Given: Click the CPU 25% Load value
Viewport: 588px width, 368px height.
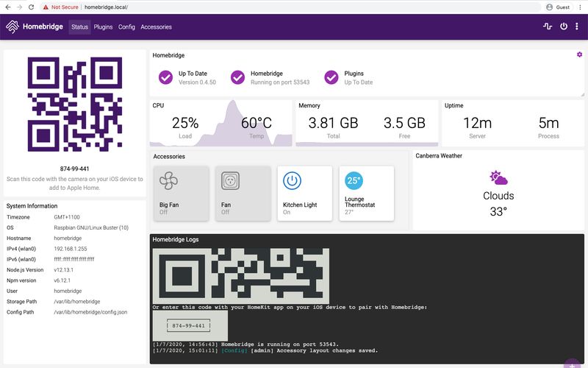Looking at the screenshot, I should (x=185, y=123).
